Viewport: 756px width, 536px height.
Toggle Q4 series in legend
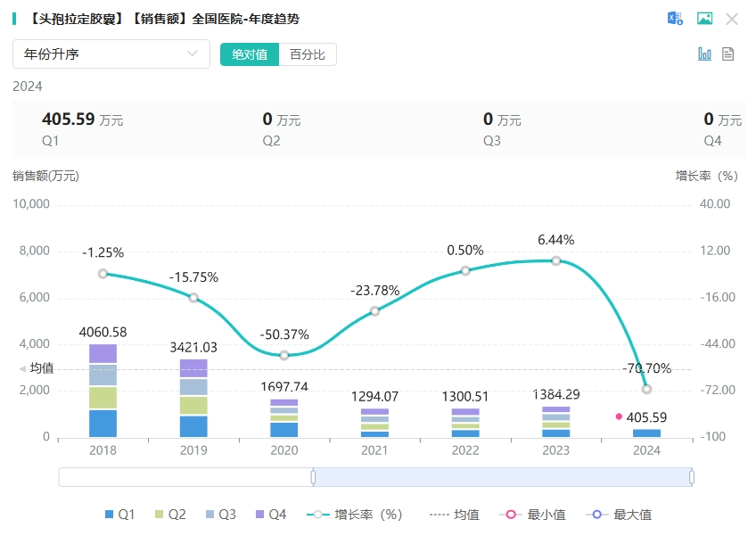click(x=271, y=515)
